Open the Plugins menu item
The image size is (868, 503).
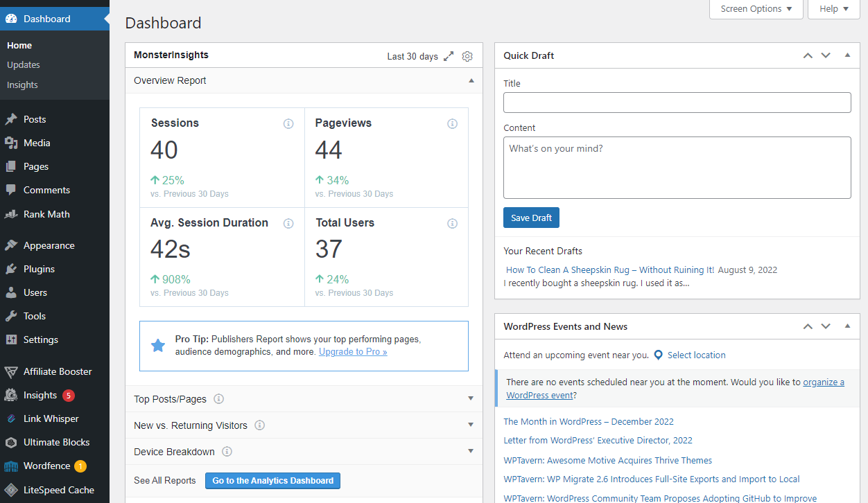39,269
